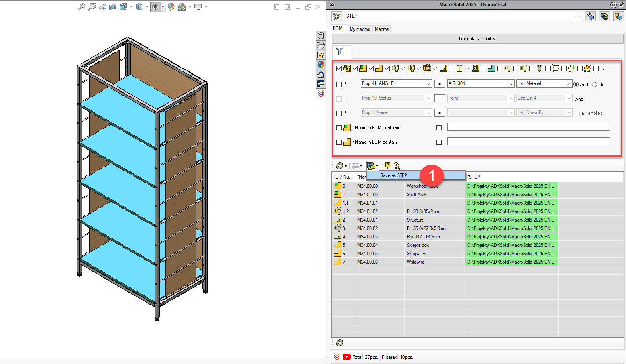Switch to the My macros tab
This screenshot has width=626, height=364.
pyautogui.click(x=360, y=29)
